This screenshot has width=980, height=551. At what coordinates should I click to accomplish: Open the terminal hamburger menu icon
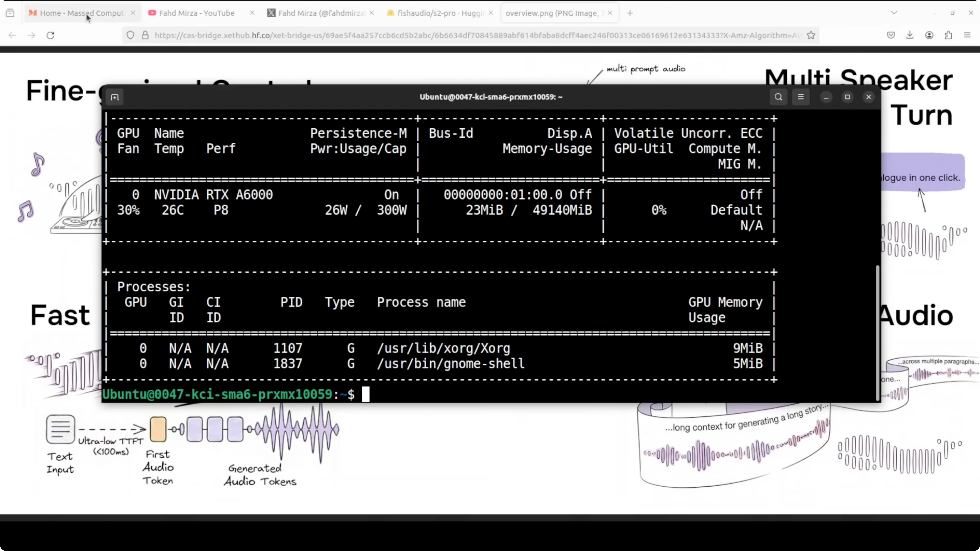[x=801, y=97]
